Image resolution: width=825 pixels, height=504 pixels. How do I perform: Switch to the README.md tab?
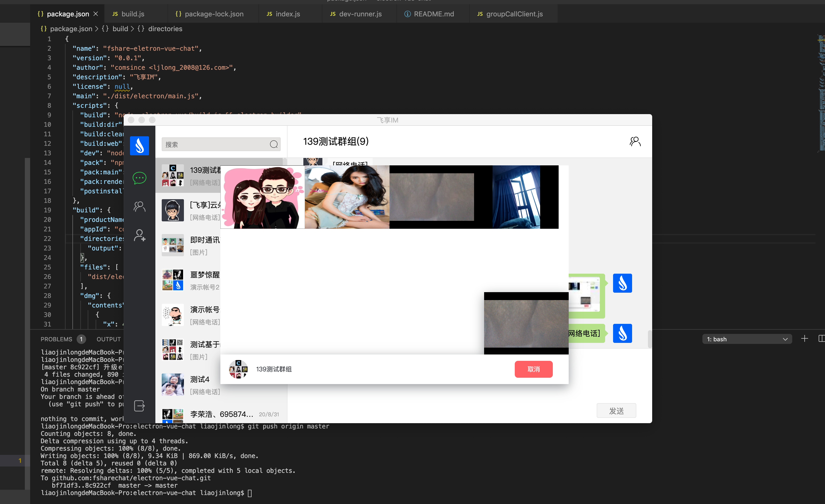point(433,14)
